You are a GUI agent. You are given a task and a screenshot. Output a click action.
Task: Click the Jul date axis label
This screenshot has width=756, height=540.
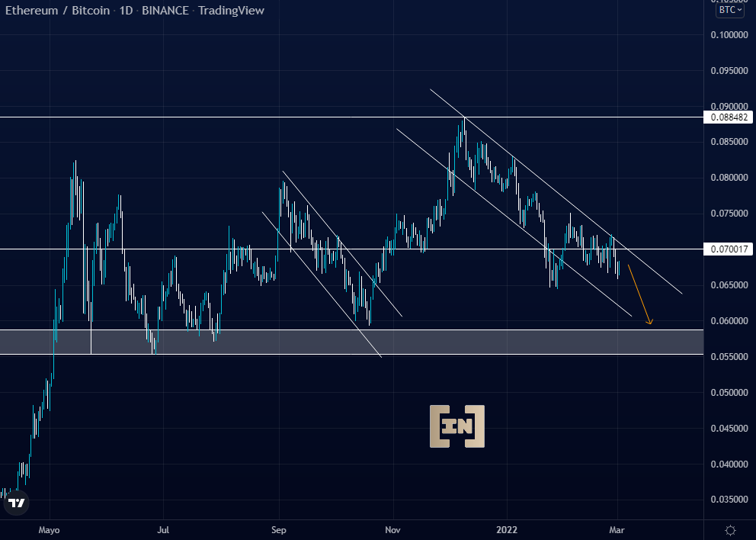[x=163, y=530]
